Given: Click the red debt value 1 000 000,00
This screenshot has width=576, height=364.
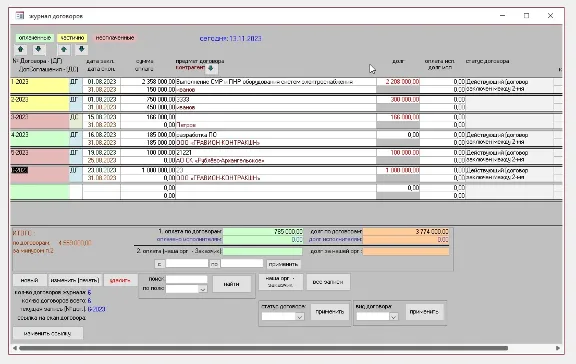Looking at the screenshot, I should coord(398,170).
